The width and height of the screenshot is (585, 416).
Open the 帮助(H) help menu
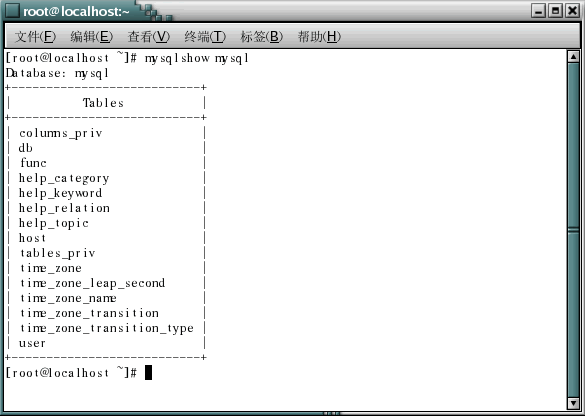[319, 37]
